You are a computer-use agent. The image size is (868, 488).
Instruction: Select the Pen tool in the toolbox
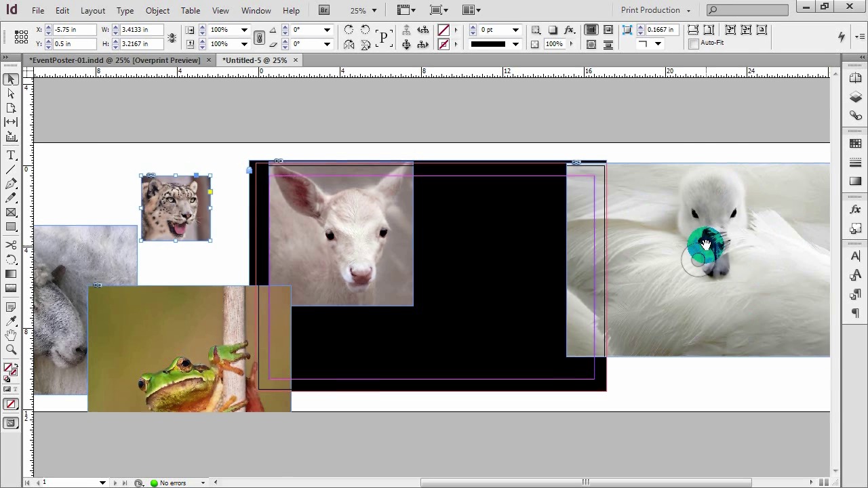(x=11, y=184)
